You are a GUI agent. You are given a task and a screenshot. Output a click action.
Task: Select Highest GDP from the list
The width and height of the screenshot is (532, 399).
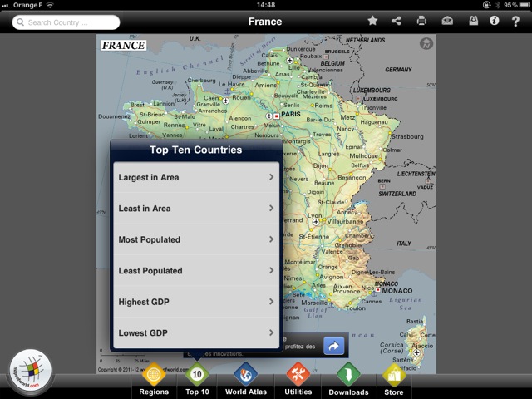(196, 302)
